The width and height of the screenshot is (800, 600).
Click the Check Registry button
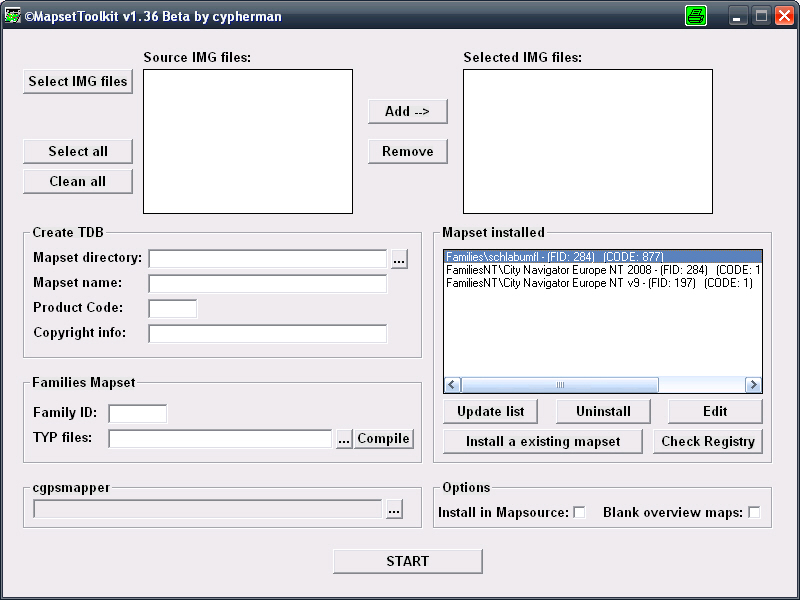click(x=708, y=441)
